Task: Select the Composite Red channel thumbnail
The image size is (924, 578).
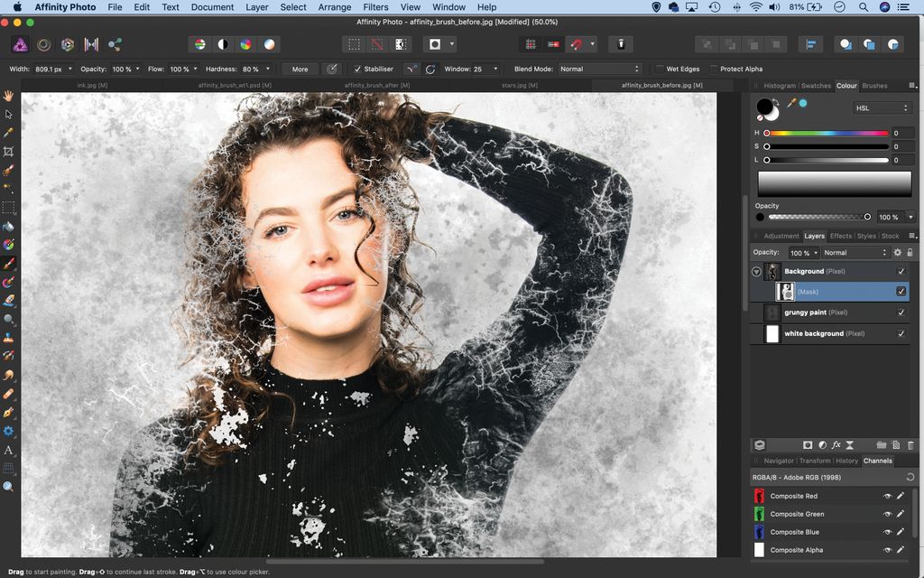Action: (759, 495)
